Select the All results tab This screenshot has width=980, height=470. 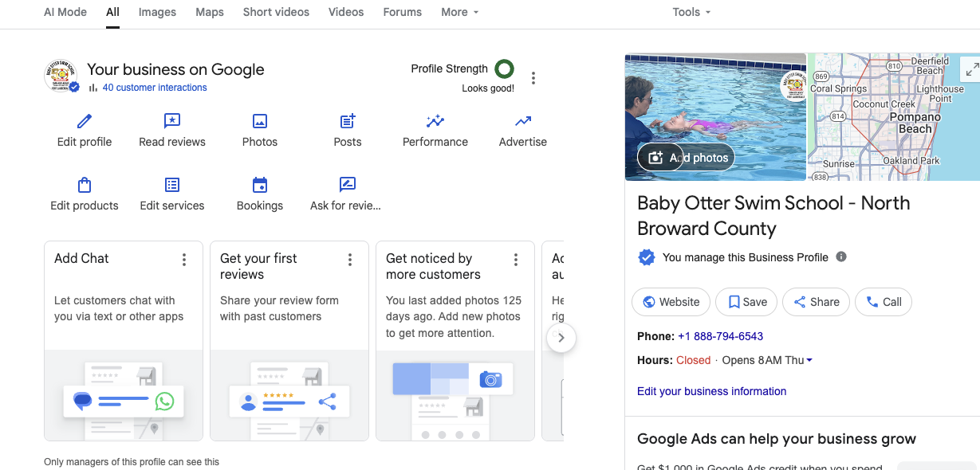click(112, 12)
